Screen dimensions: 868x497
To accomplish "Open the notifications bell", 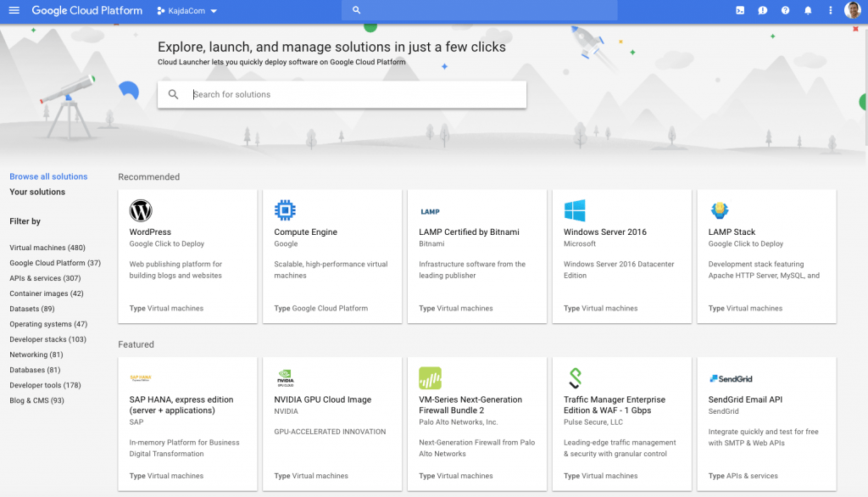I will pos(808,10).
